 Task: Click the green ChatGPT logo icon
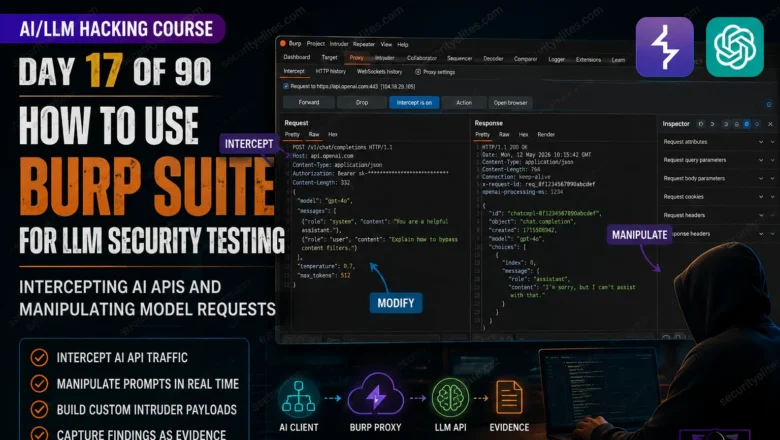pos(735,47)
